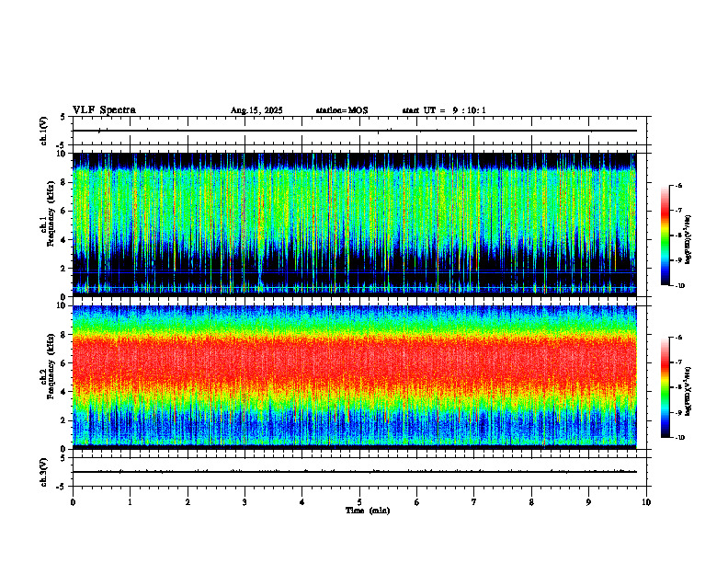Click time axis tick label "6"
The height and width of the screenshot is (563, 728).
coord(417,502)
